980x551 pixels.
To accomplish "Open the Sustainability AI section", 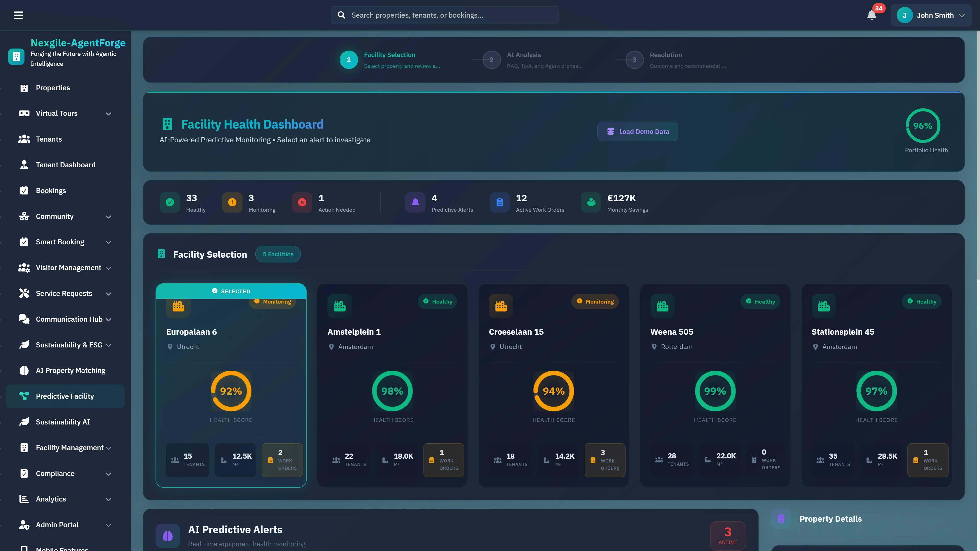I will (x=63, y=422).
